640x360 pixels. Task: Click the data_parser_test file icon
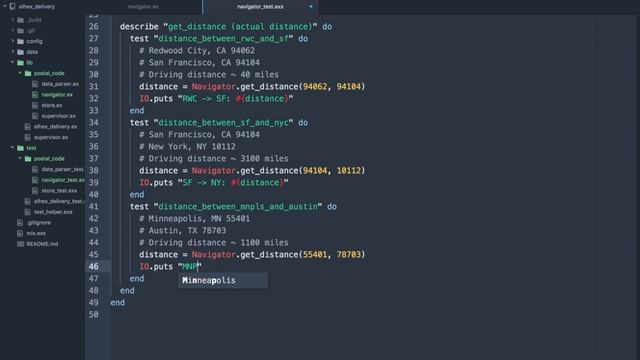35,169
